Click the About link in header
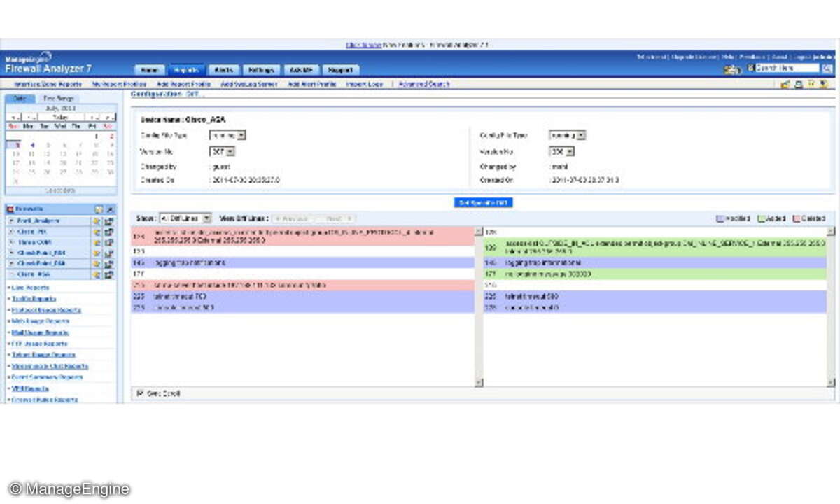840x504 pixels. tap(780, 57)
